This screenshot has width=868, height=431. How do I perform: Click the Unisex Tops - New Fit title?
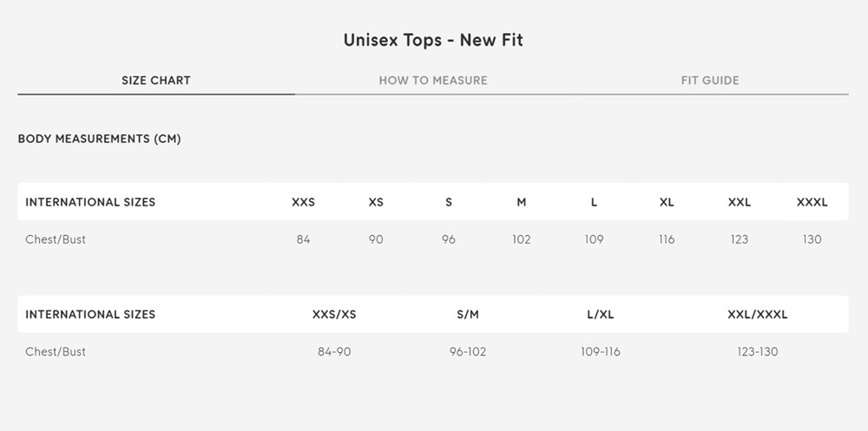(433, 40)
